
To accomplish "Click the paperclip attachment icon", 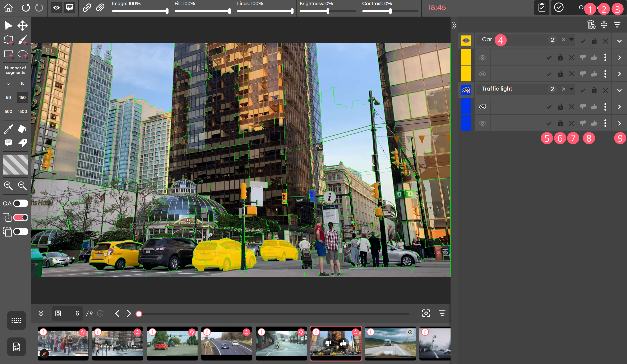I will click(100, 8).
